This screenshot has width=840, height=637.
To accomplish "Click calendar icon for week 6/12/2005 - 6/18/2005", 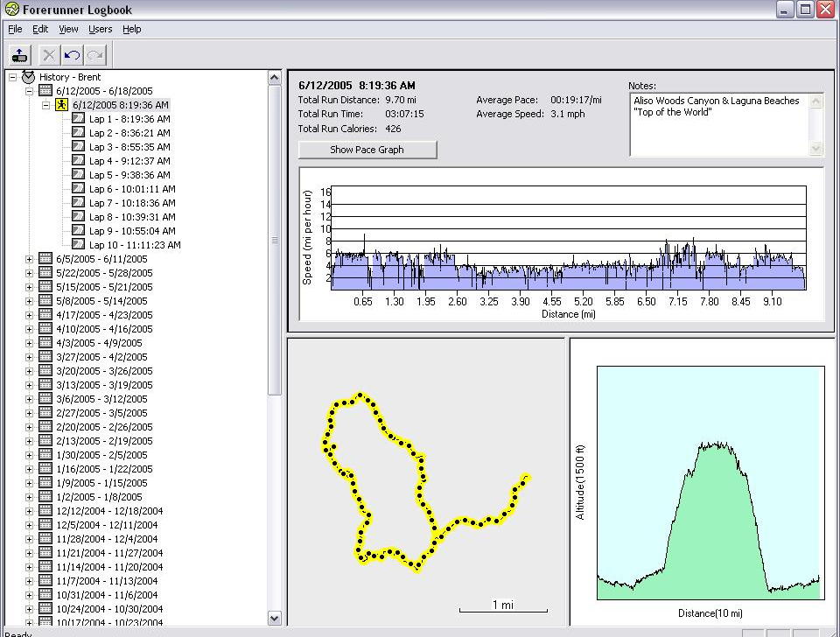I will point(45,90).
